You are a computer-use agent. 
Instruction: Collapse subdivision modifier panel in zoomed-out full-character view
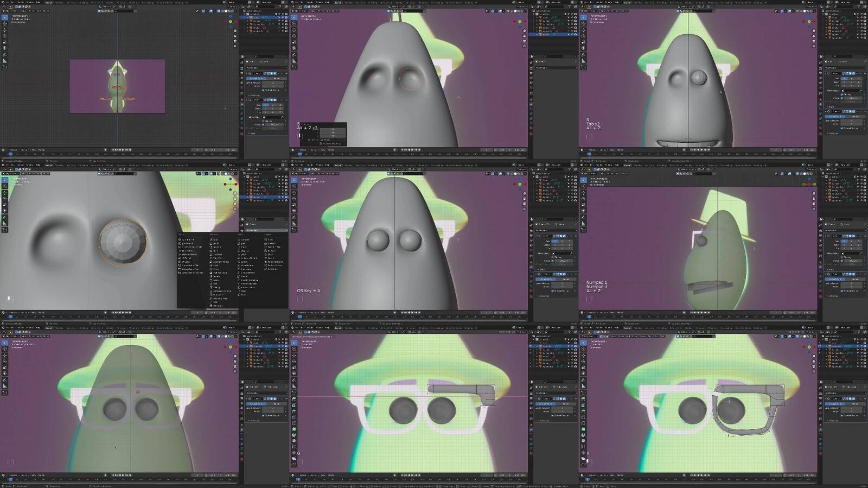(x=247, y=73)
